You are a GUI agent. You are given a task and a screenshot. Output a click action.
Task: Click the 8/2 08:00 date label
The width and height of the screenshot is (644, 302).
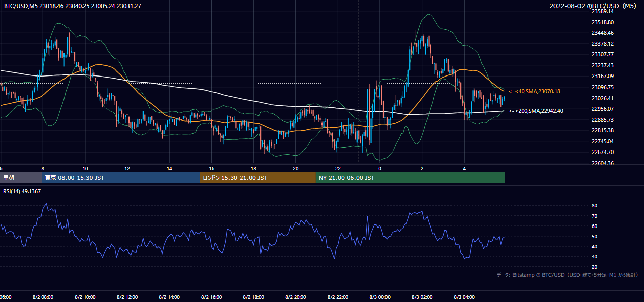[43, 297]
